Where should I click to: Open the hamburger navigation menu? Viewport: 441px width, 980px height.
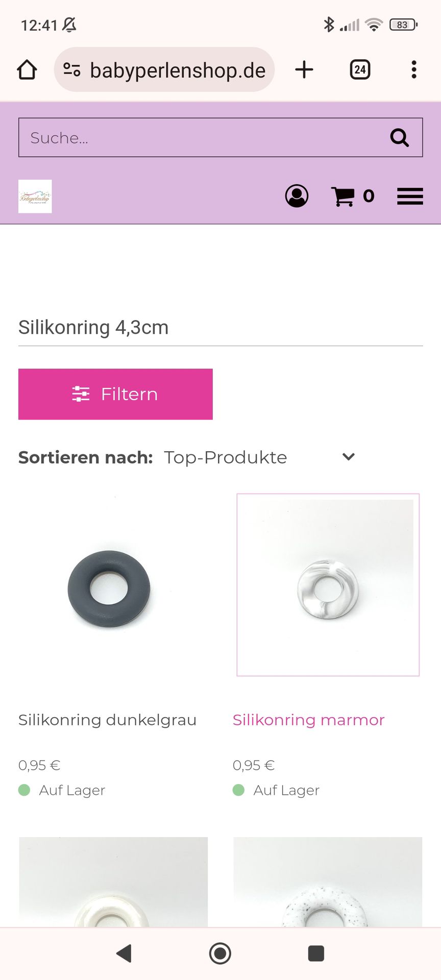point(410,196)
